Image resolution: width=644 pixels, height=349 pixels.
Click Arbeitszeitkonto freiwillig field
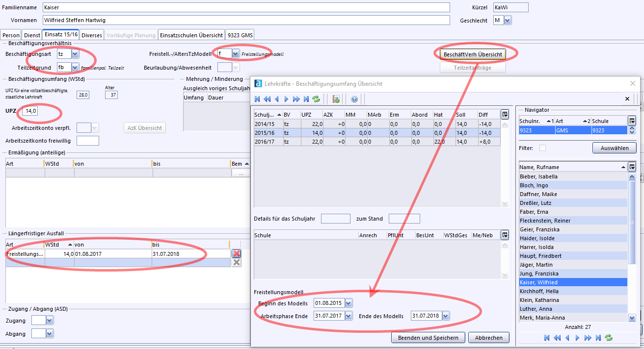(88, 141)
